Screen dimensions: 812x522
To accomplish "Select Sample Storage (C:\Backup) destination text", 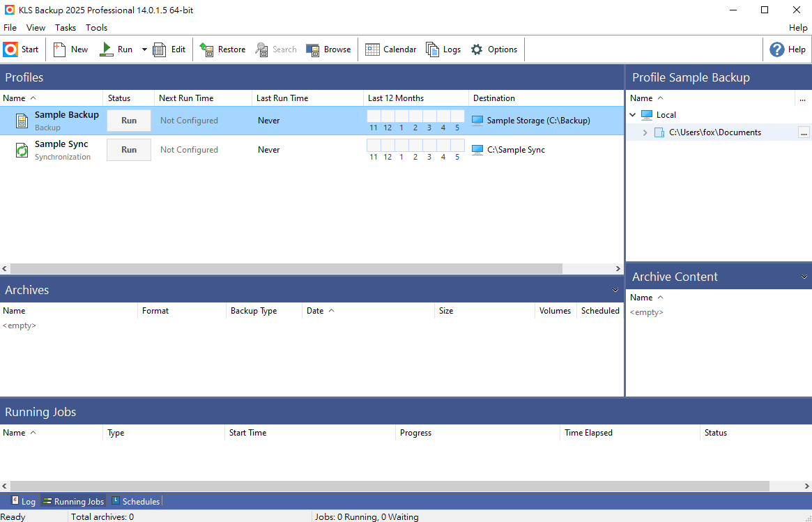I will [x=539, y=121].
